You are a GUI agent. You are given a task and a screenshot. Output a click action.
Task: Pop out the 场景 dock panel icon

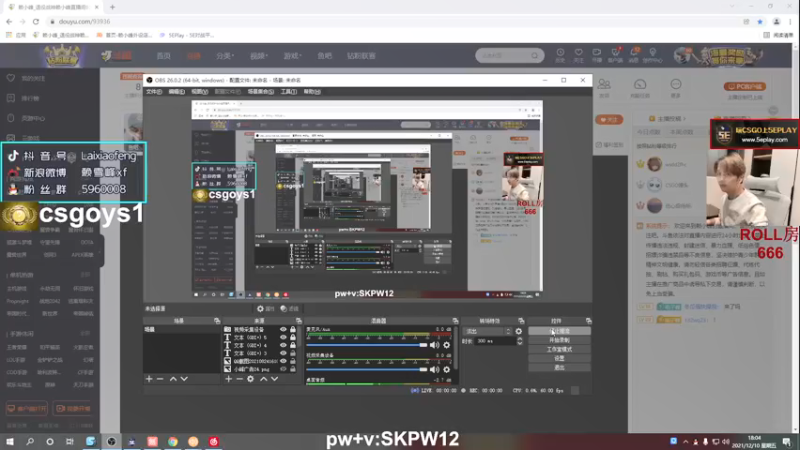(217, 321)
